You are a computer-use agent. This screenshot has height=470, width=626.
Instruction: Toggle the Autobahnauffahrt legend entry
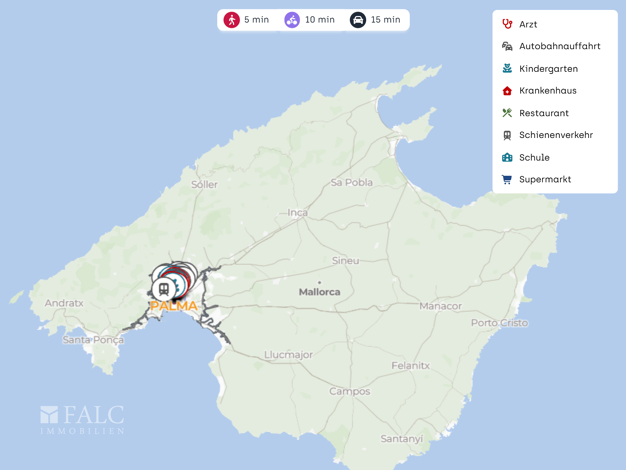(559, 46)
